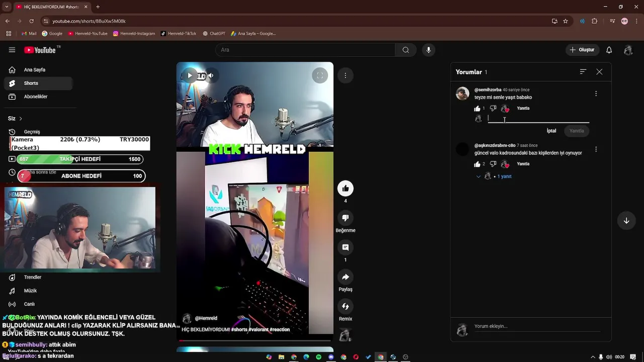Remix this Short
The height and width of the screenshot is (362, 644).
345,306
